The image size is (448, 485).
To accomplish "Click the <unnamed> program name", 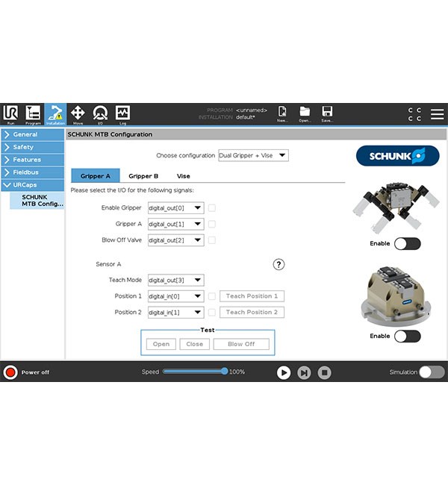I will [x=252, y=110].
